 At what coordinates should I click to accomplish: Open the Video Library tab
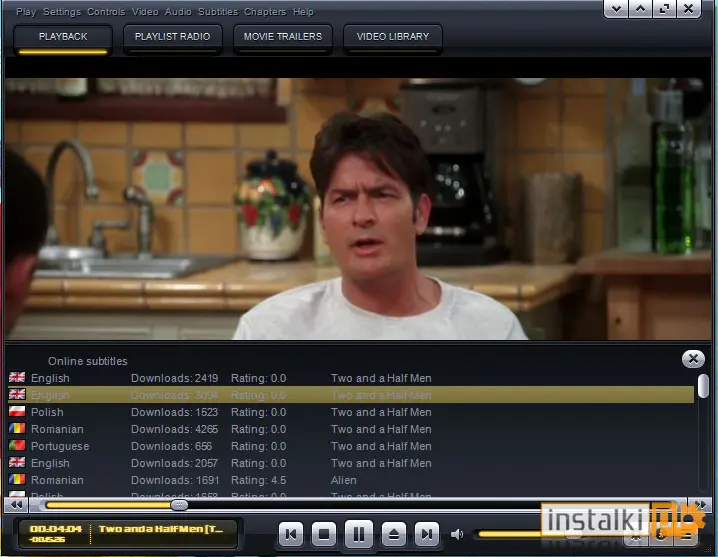click(x=393, y=39)
